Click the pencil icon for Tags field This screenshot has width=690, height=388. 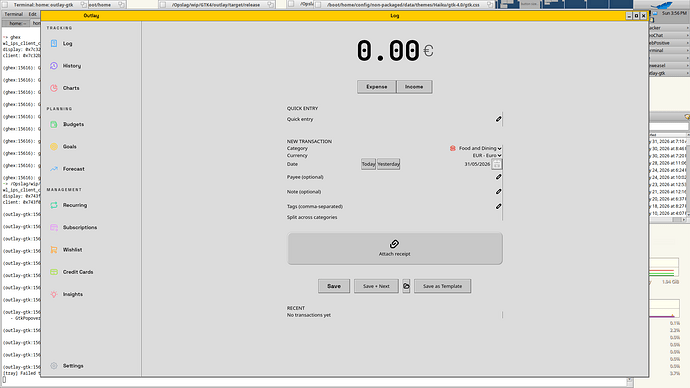coord(499,206)
